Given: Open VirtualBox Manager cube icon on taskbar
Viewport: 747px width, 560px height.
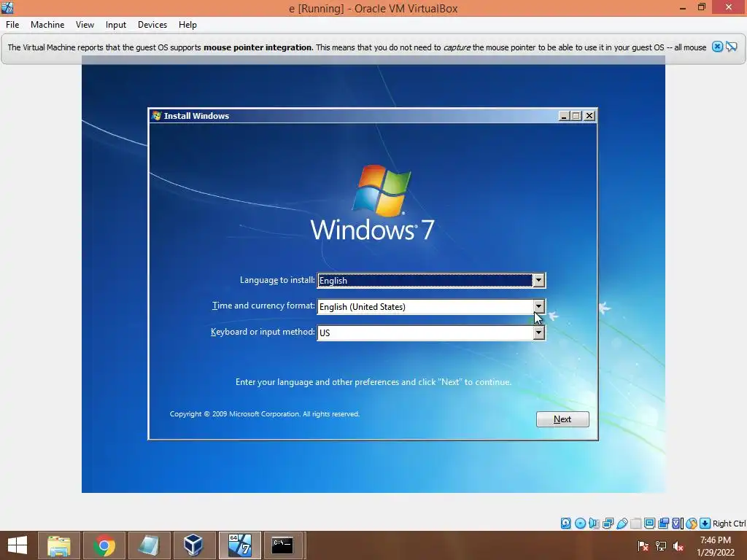Looking at the screenshot, I should pos(193,545).
